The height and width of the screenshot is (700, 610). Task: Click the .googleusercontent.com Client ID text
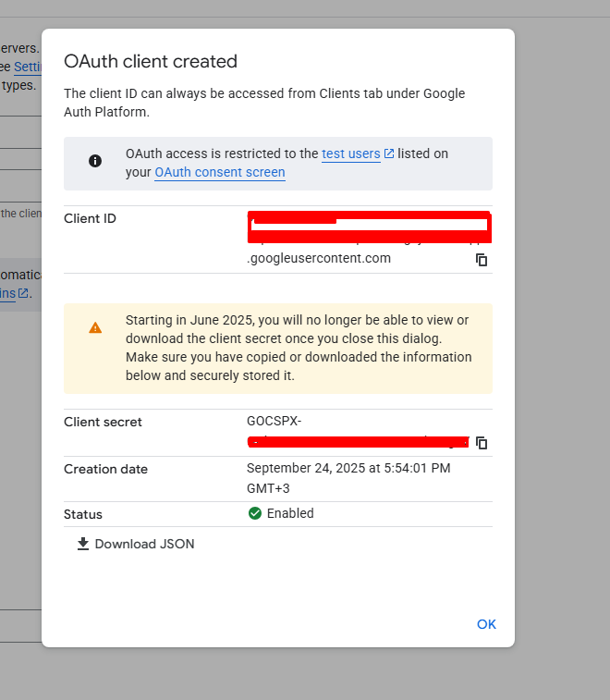tap(319, 259)
